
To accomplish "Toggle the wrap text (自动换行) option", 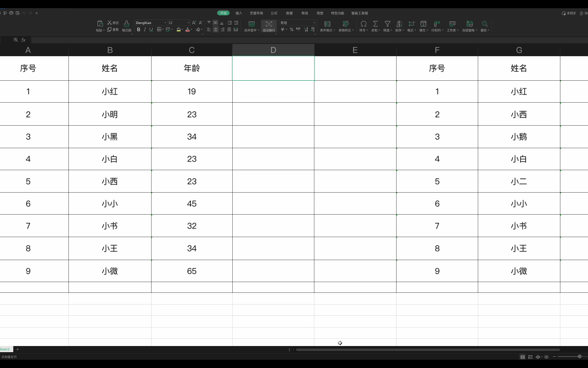I will coord(268,26).
